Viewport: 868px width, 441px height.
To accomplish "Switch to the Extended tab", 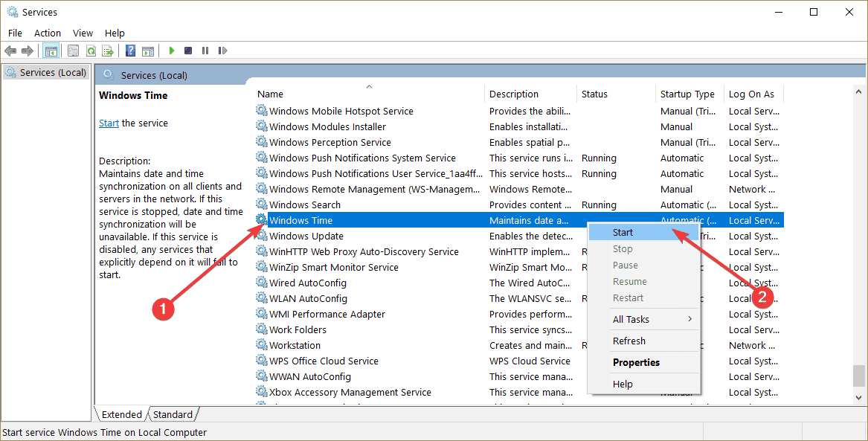I will pos(121,414).
